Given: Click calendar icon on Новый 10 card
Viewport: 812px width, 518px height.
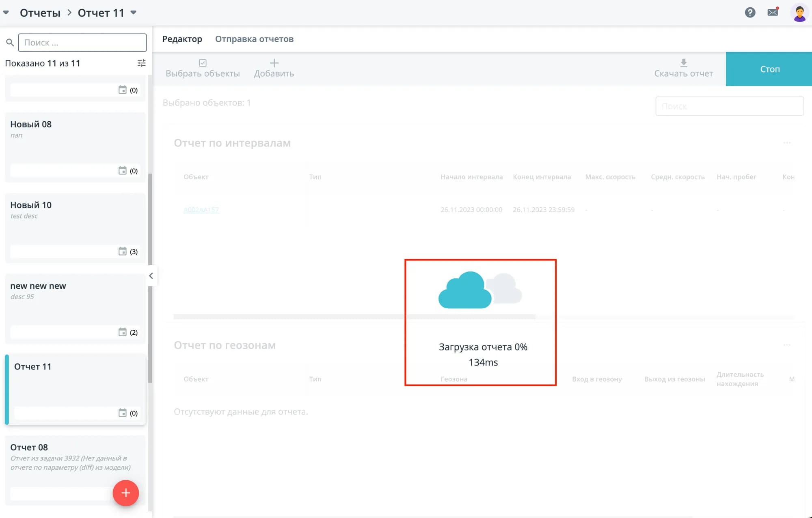Looking at the screenshot, I should click(x=122, y=251).
